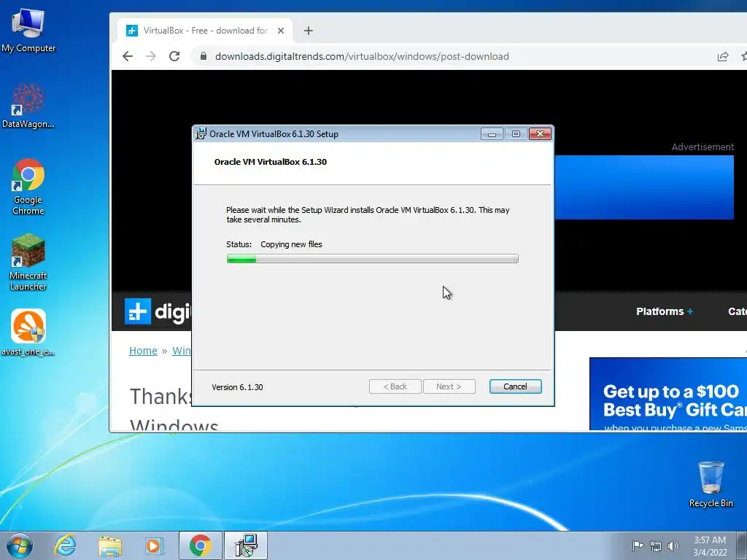Screen dimensions: 747x560
Task: Open the Best Buy gift card ad
Action: click(x=668, y=394)
